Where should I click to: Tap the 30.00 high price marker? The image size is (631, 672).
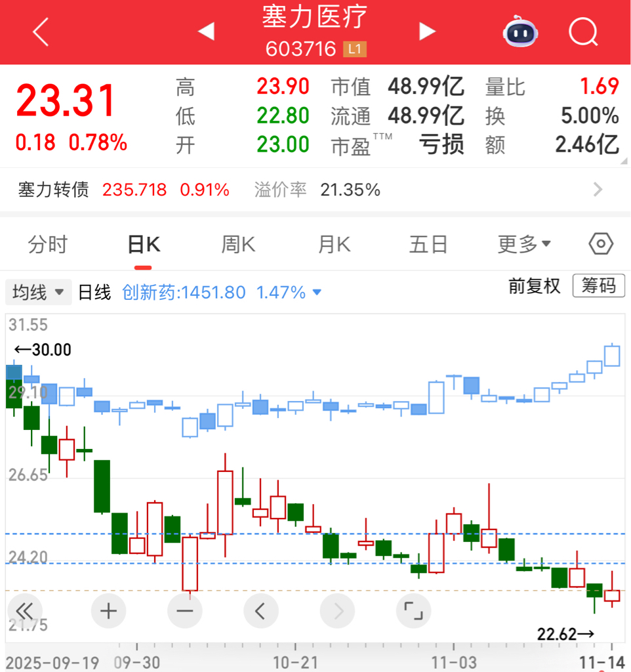tap(43, 350)
